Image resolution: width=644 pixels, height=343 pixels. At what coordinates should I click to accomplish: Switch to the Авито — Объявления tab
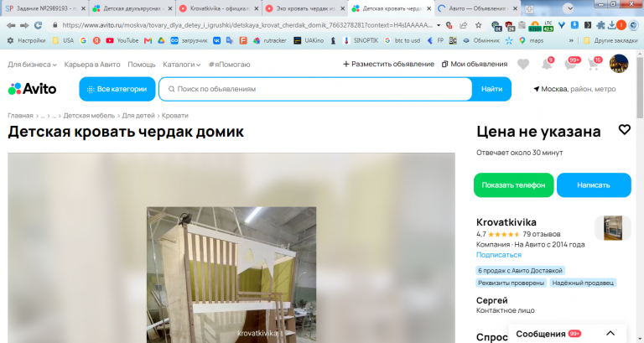(x=476, y=8)
